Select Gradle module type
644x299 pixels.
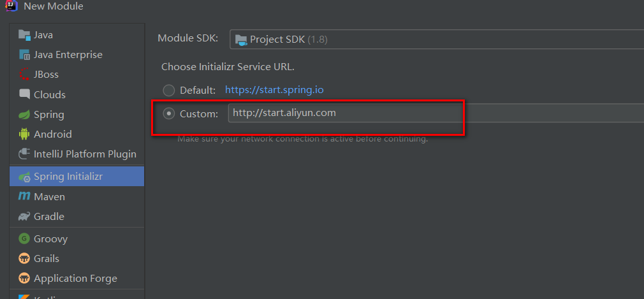77,217
